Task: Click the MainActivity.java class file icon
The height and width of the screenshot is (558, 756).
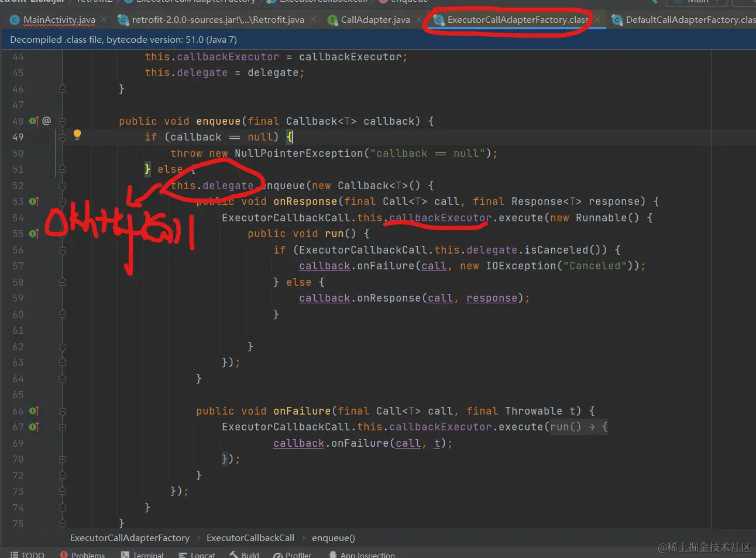Action: (x=15, y=20)
